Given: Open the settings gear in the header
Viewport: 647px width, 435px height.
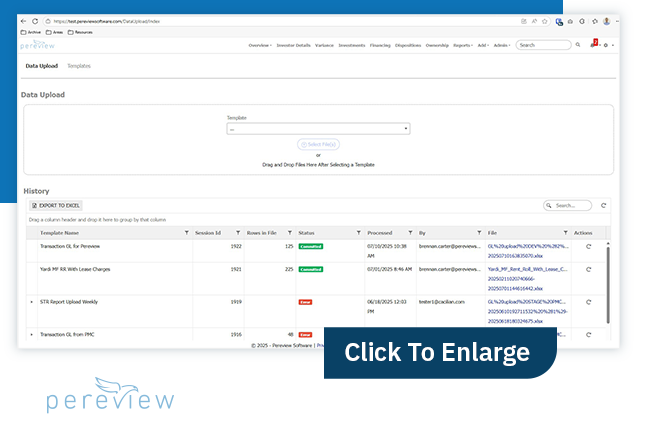Looking at the screenshot, I should click(606, 45).
